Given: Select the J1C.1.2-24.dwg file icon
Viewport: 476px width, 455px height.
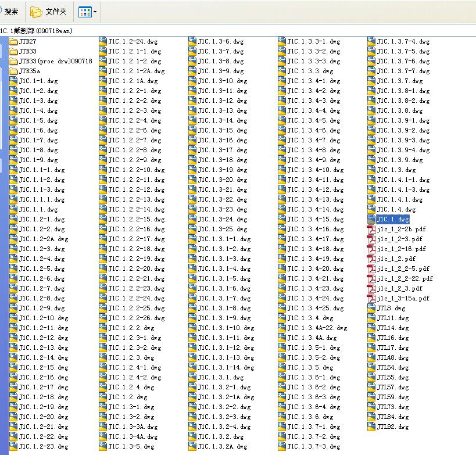Looking at the screenshot, I should (x=103, y=41).
